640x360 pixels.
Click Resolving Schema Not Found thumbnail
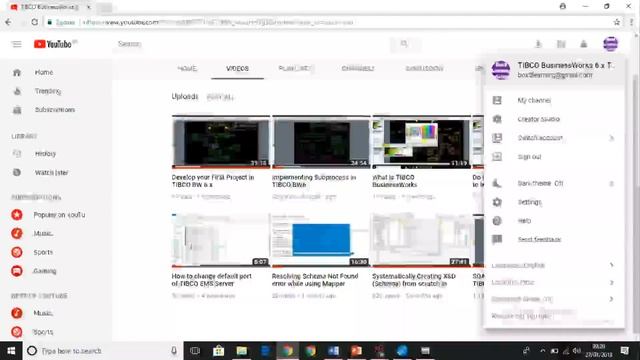(321, 240)
